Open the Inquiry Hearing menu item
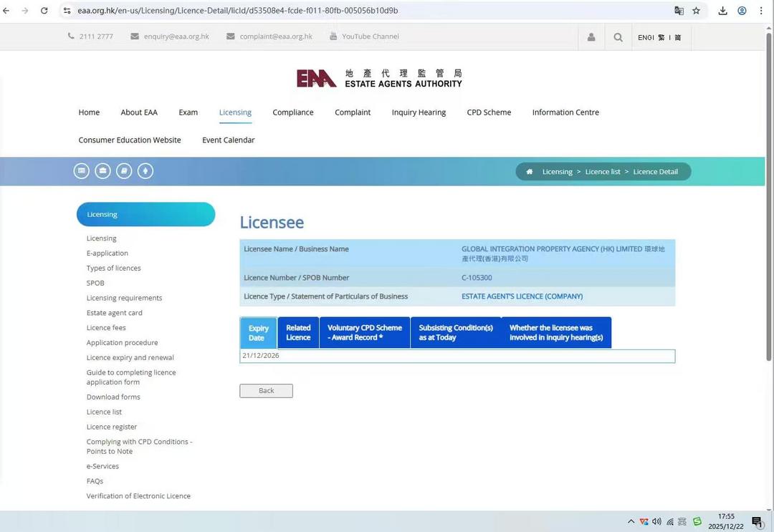The height and width of the screenshot is (532, 774). pos(419,112)
